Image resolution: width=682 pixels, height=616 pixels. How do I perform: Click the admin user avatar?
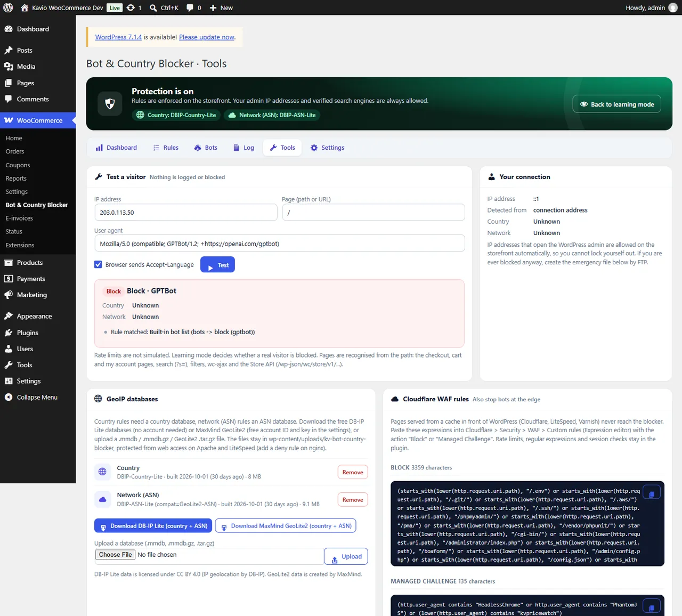673,7
